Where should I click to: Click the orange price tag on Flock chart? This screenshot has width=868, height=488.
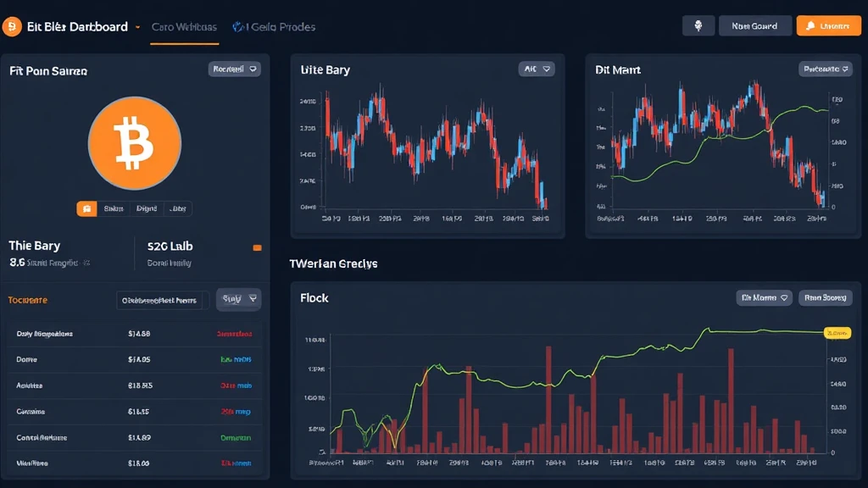pyautogui.click(x=837, y=334)
